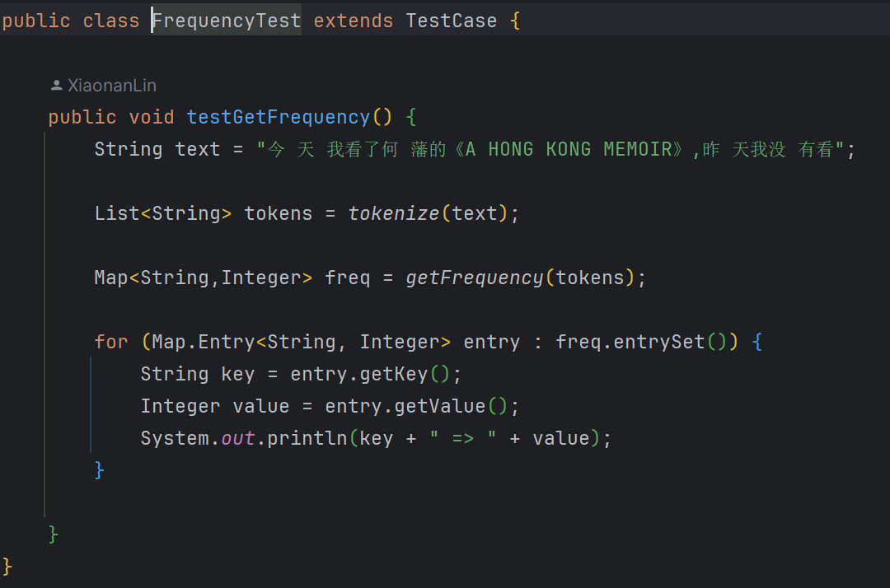
Task: Click the FrequencyTest class name
Action: (x=227, y=21)
